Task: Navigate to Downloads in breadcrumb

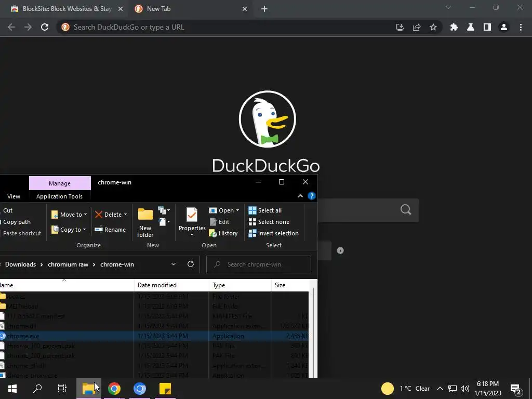Action: (20, 264)
